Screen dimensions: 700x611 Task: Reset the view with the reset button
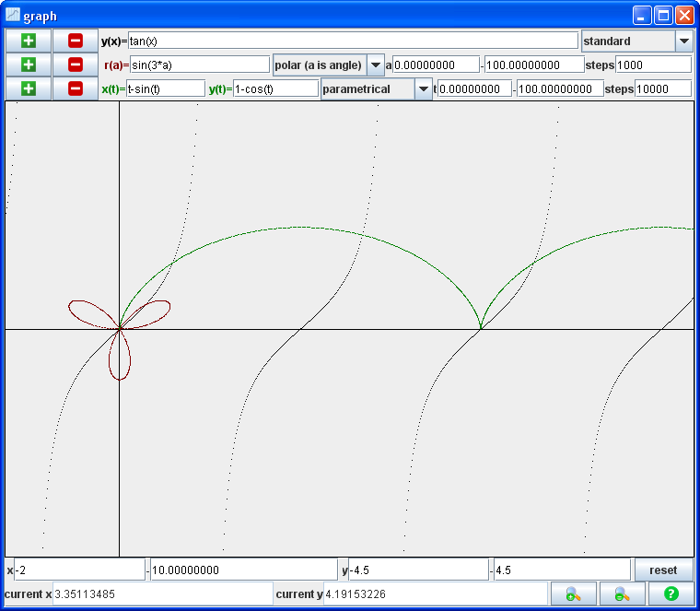(x=663, y=570)
